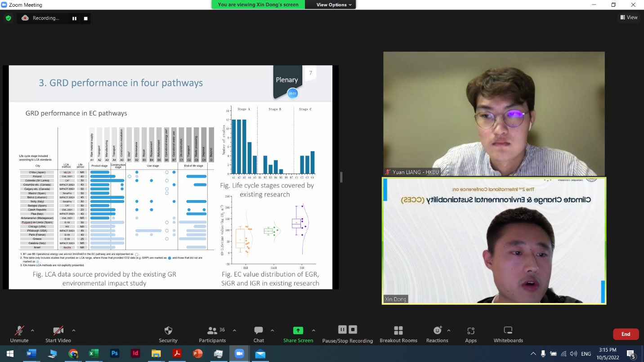Open PowerPoint from the Windows taskbar
This screenshot has height=362, width=644.
click(197, 354)
